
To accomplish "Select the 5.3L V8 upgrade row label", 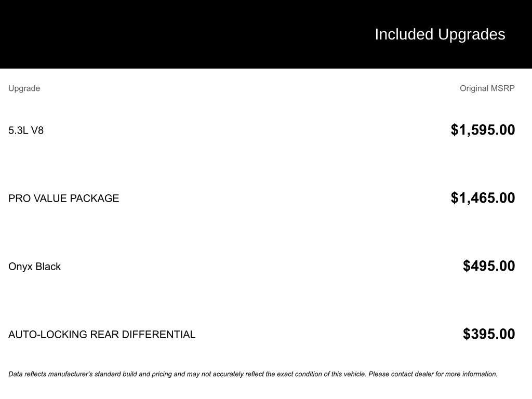I will click(x=26, y=130).
